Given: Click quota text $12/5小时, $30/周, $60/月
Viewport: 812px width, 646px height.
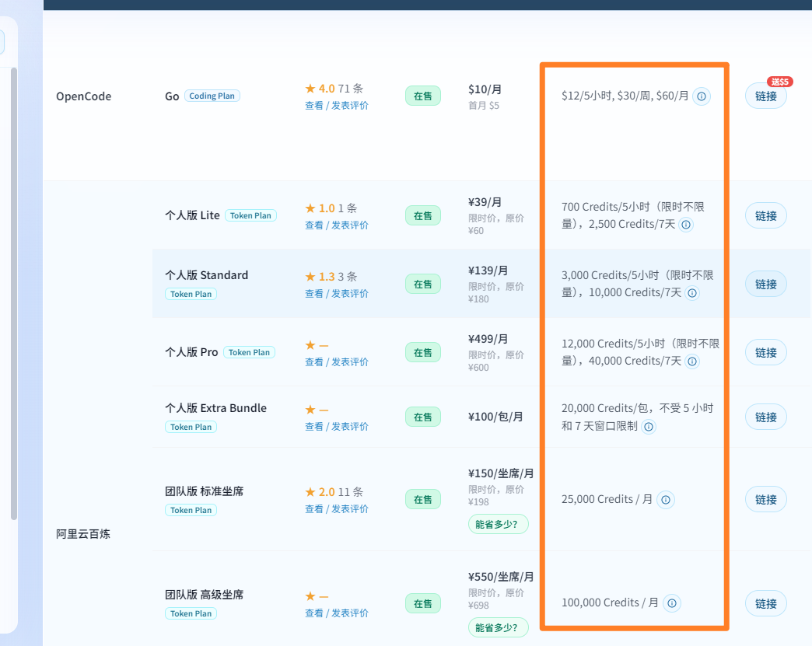Looking at the screenshot, I should [625, 96].
